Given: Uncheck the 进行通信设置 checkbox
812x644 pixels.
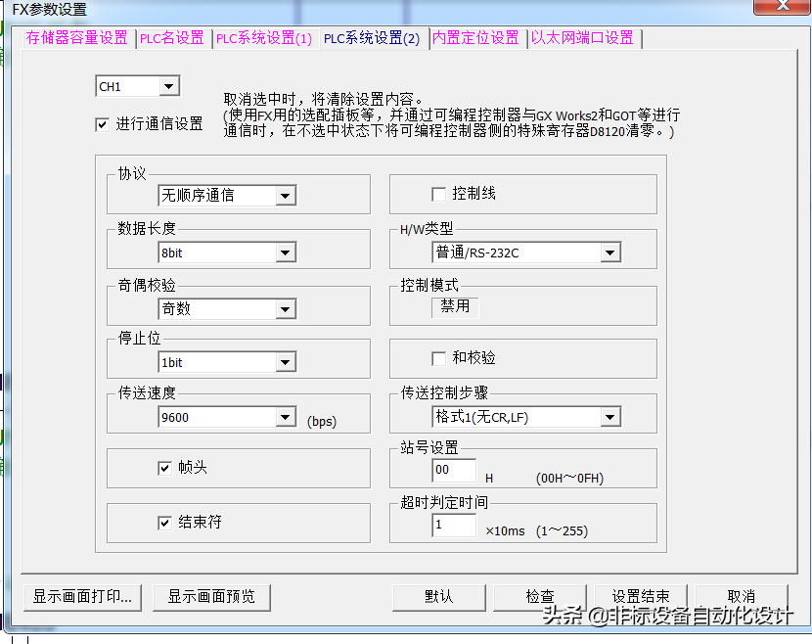Looking at the screenshot, I should coord(102,124).
